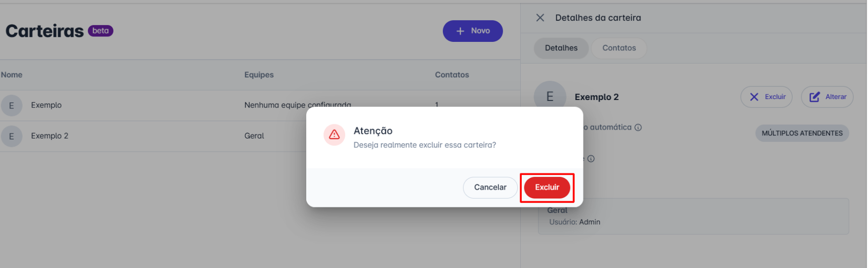Click the warning triangle icon in dialog
Viewport: 868px width, 268px height.
pos(334,134)
